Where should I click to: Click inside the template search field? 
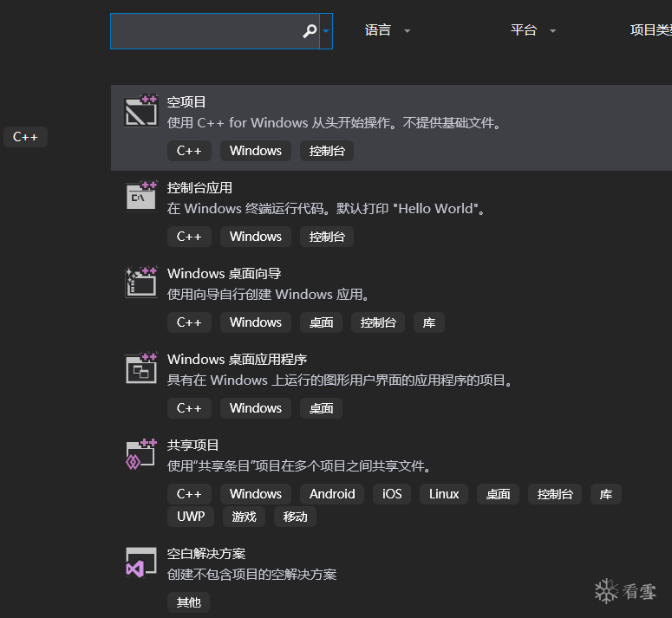[206, 31]
